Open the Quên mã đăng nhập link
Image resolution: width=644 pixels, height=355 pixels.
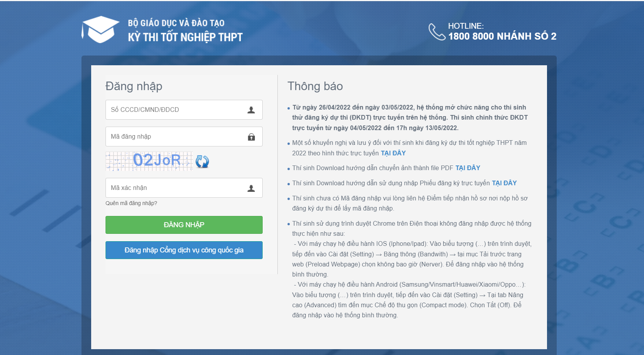(x=131, y=203)
